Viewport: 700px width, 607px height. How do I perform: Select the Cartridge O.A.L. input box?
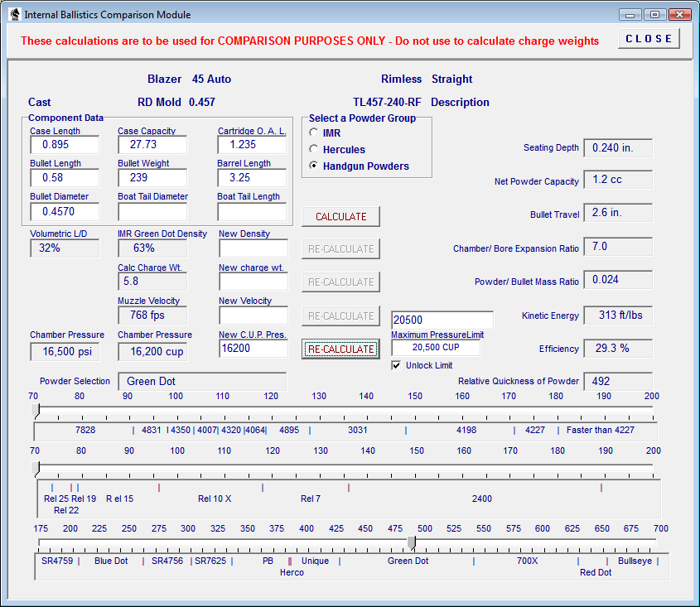point(252,145)
